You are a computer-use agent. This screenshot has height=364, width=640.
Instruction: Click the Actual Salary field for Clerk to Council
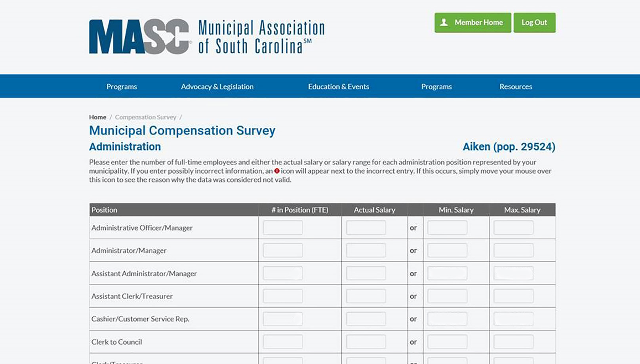[366, 341]
